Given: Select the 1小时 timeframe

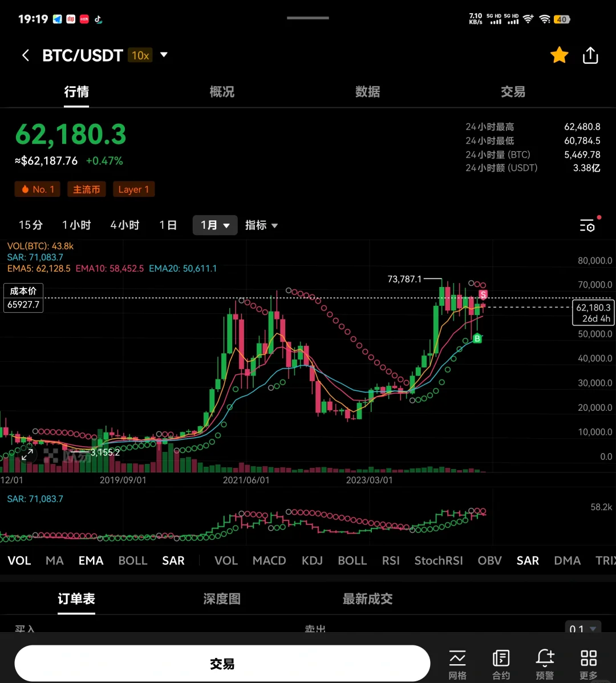Looking at the screenshot, I should [76, 225].
